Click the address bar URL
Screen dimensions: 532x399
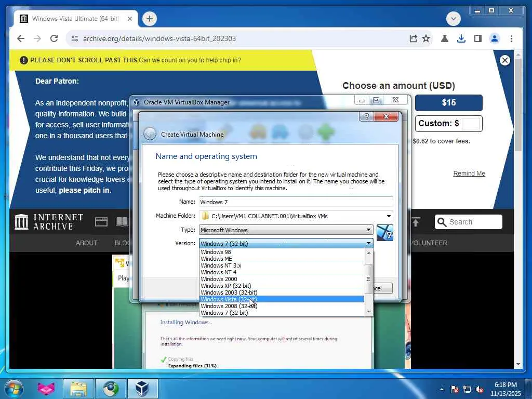(x=159, y=38)
